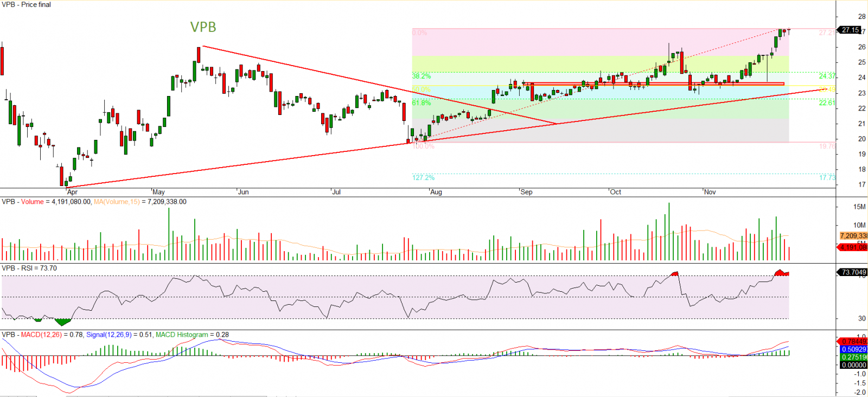Click the 'Apr' date axis label

tap(72, 192)
